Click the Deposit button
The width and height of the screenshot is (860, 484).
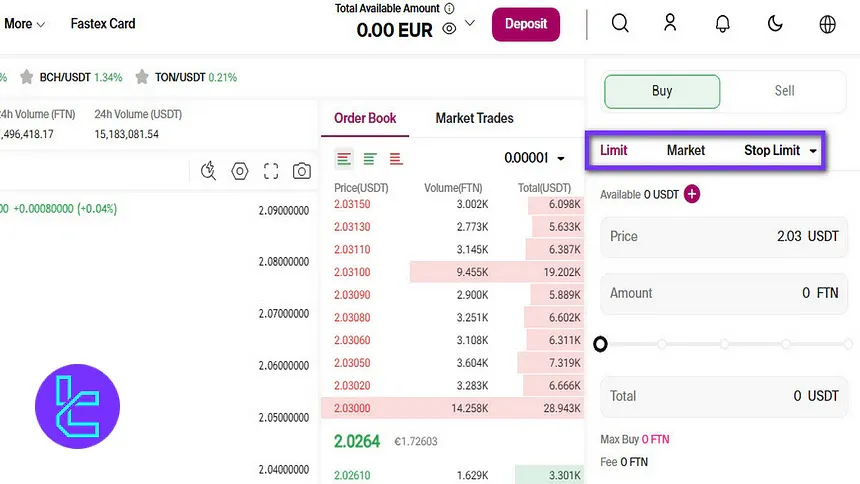[525, 24]
